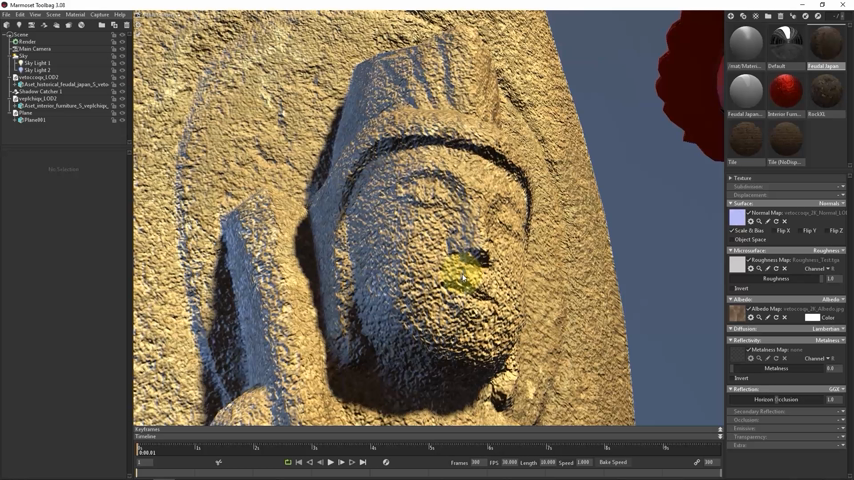The height and width of the screenshot is (480, 854).
Task: Open the Microsurface Roughness type dropdown
Action: point(829,251)
